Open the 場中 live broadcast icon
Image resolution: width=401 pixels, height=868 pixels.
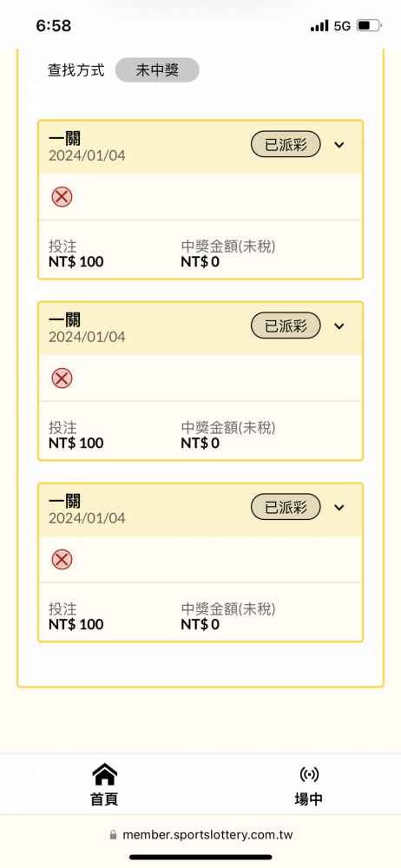[x=308, y=774]
